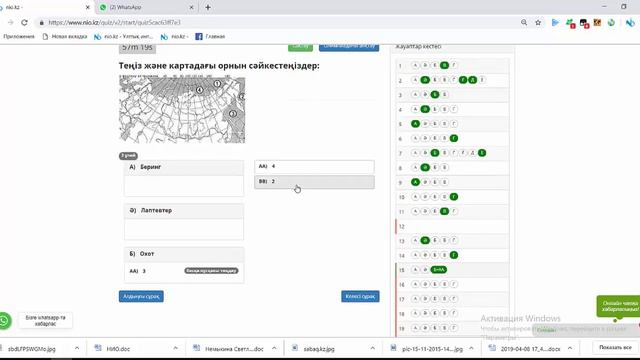Expand options for pic-15-11-2015 jpg download
640x360 pixels.
471,348
